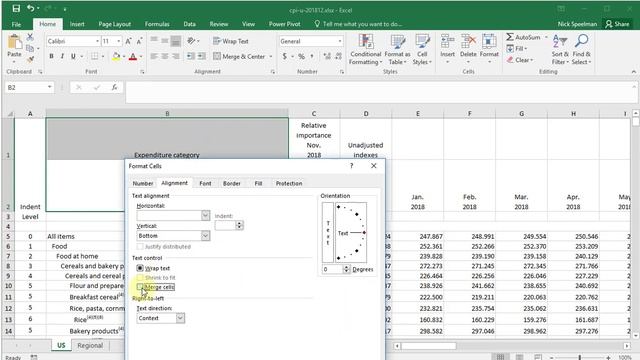Open the File menu

[x=16, y=24]
